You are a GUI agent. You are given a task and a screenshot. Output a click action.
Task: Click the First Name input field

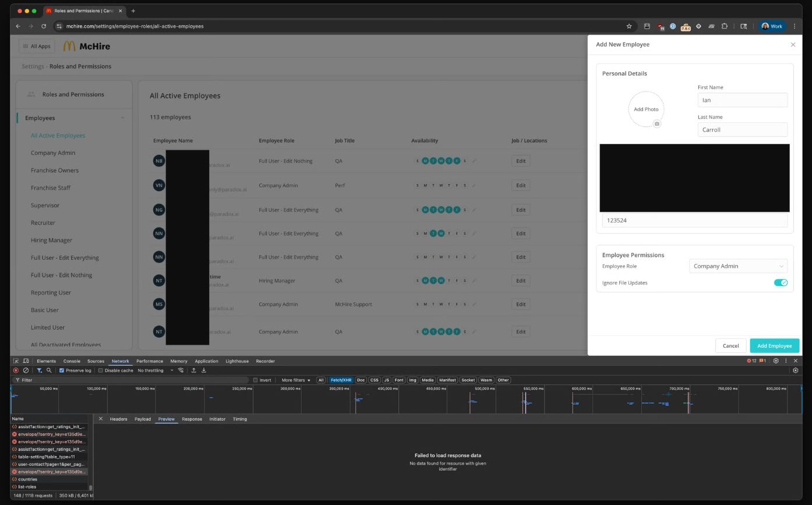742,100
